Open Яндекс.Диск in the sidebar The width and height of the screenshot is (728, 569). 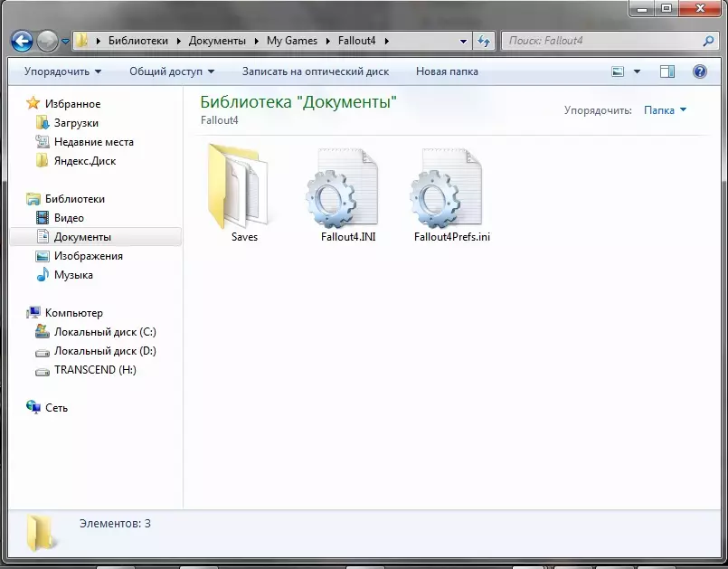[85, 161]
